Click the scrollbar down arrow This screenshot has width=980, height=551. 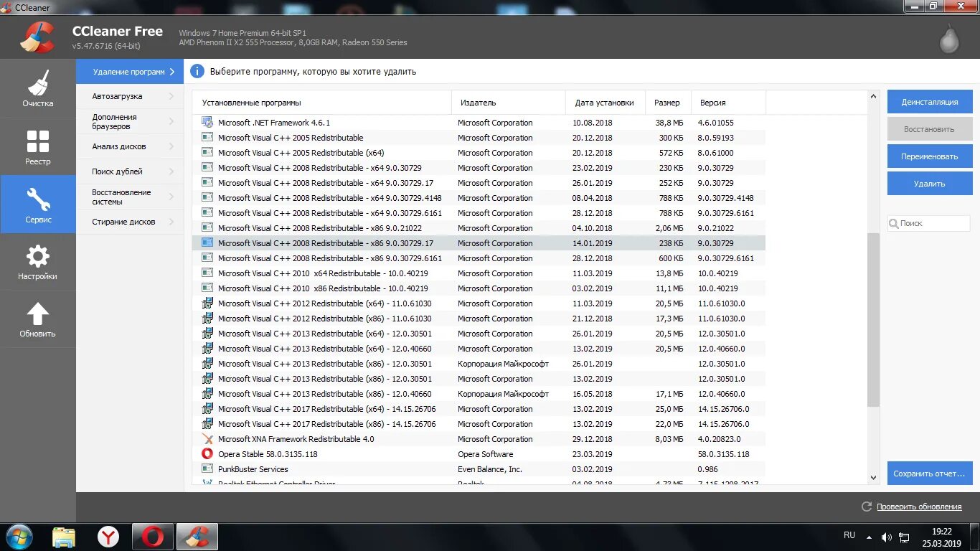pos(873,478)
